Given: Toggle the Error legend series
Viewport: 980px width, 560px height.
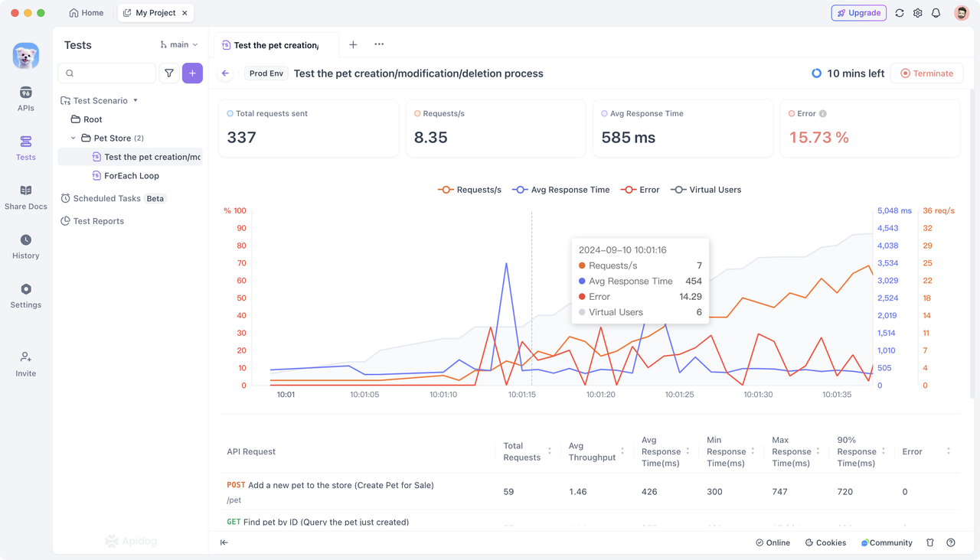Looking at the screenshot, I should (x=640, y=190).
